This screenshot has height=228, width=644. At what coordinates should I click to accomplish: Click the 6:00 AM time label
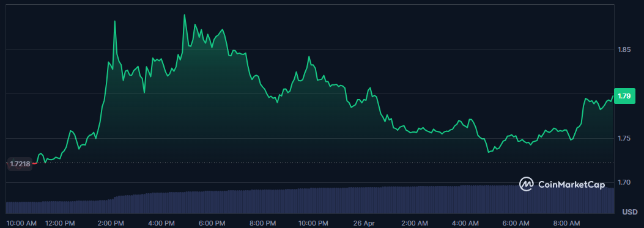pos(516,224)
